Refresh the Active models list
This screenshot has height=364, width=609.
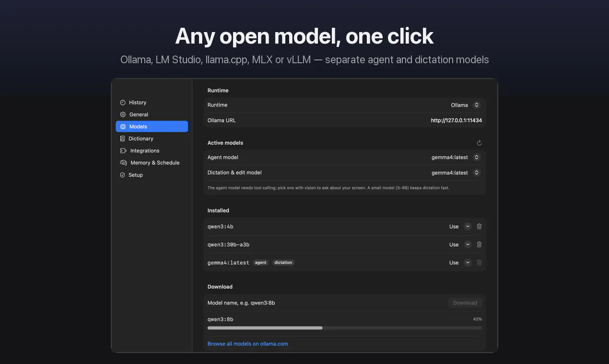[x=479, y=143]
